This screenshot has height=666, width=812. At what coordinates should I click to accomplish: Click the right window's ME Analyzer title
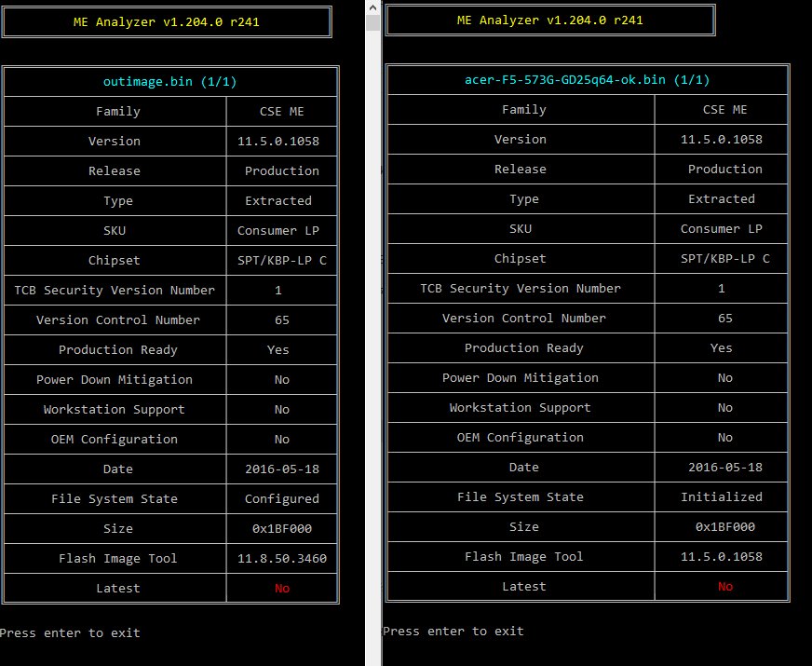(550, 20)
